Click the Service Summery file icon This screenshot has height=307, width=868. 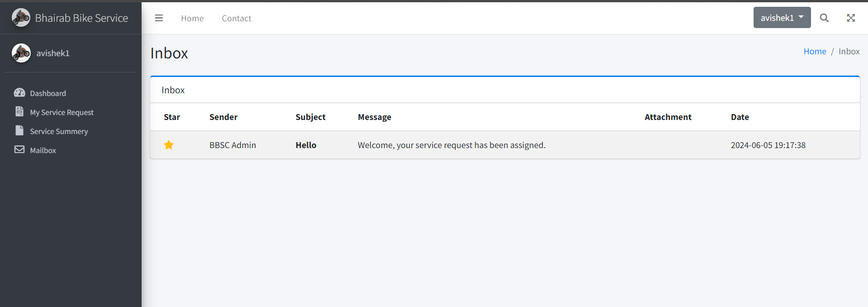[19, 130]
